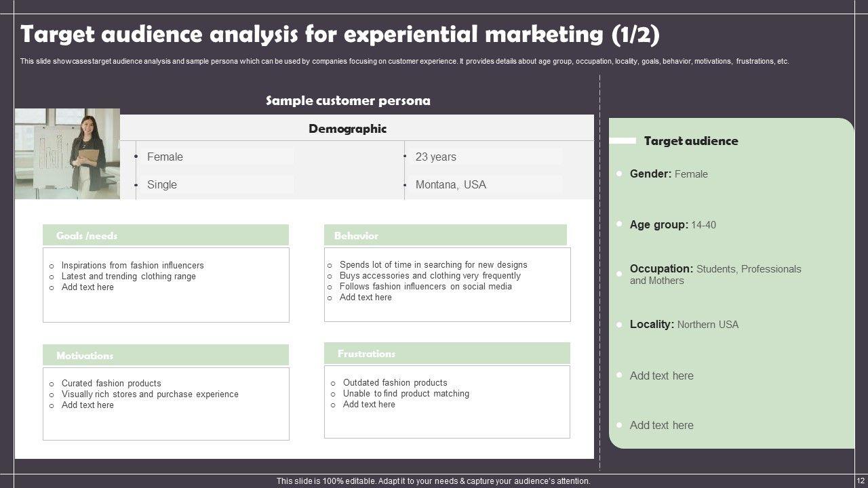868x488 pixels.
Task: Click the persona woman photo
Action: click(68, 154)
